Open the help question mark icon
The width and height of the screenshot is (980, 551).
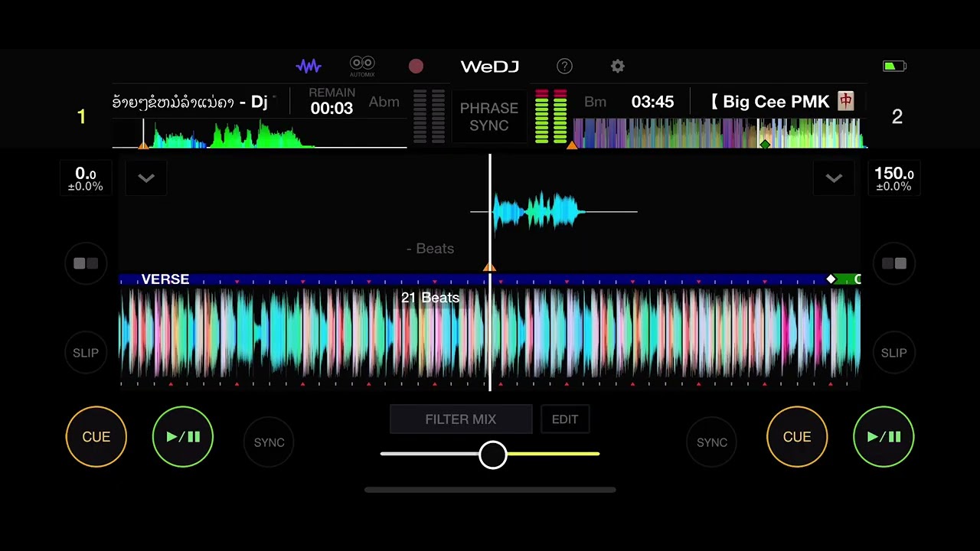[x=564, y=67]
